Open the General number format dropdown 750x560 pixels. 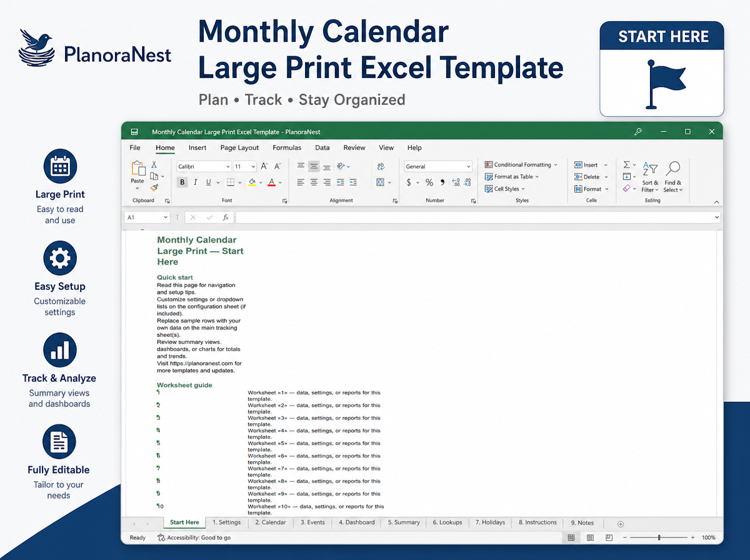[468, 167]
